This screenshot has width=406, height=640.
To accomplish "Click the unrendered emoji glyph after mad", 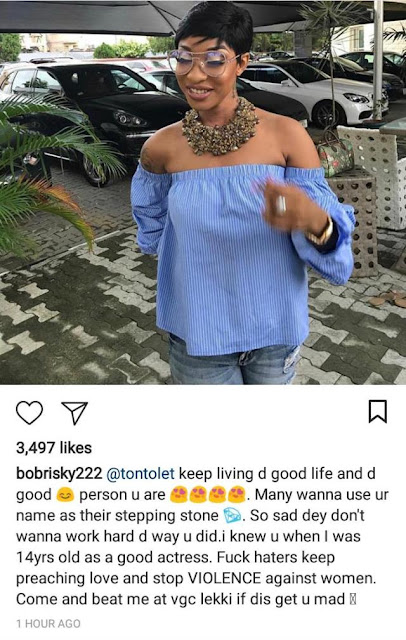I will tap(353, 600).
